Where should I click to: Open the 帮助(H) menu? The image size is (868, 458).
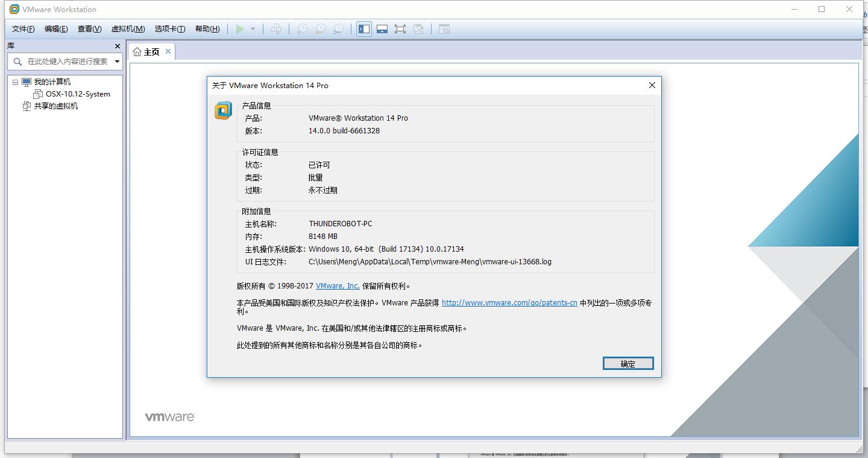207,29
